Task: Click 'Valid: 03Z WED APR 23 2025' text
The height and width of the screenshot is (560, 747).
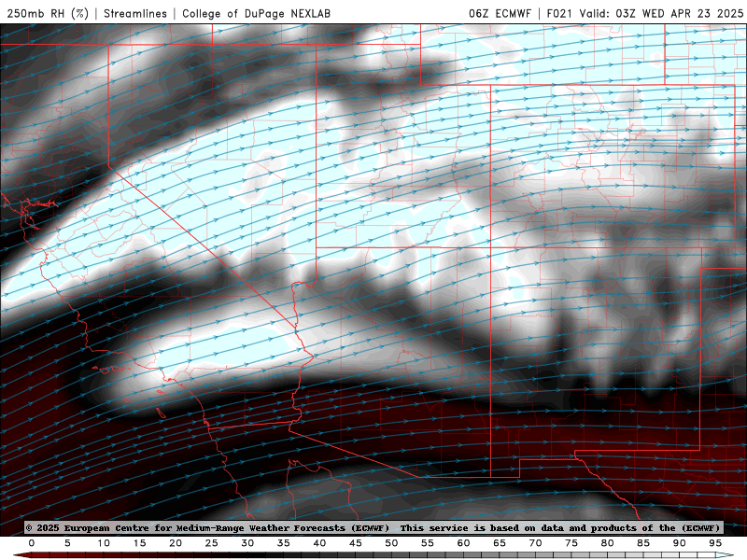Action: [661, 13]
